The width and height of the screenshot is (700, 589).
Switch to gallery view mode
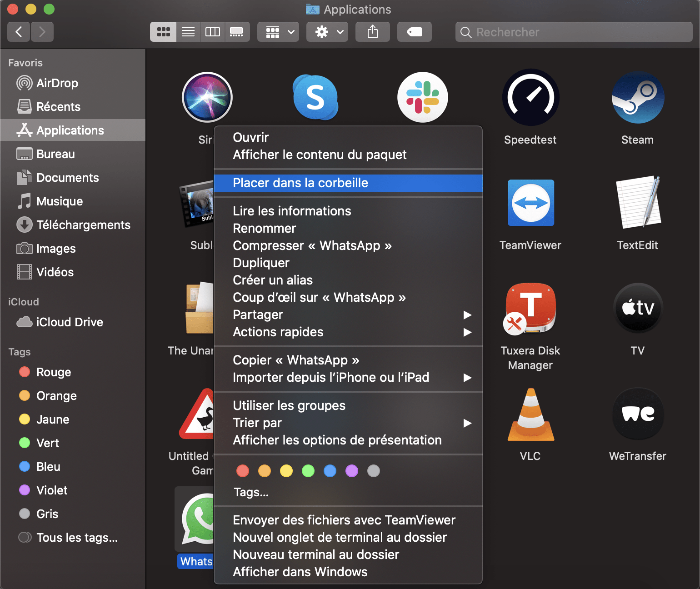(236, 32)
